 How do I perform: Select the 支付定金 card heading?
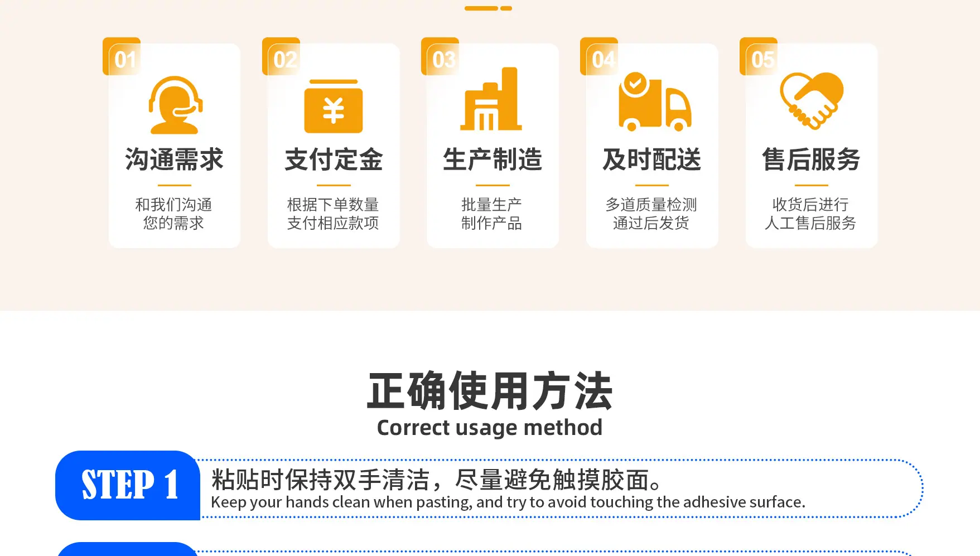pyautogui.click(x=334, y=159)
